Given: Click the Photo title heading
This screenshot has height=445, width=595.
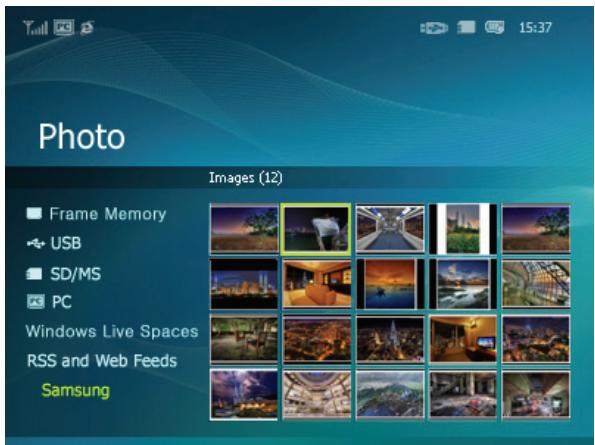Looking at the screenshot, I should 82,136.
